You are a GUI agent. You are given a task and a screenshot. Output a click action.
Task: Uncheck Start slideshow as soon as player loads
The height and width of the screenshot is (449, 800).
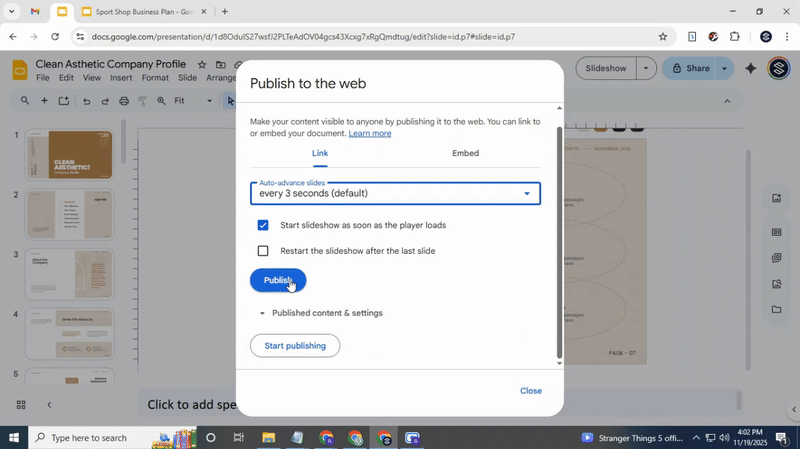[263, 225]
